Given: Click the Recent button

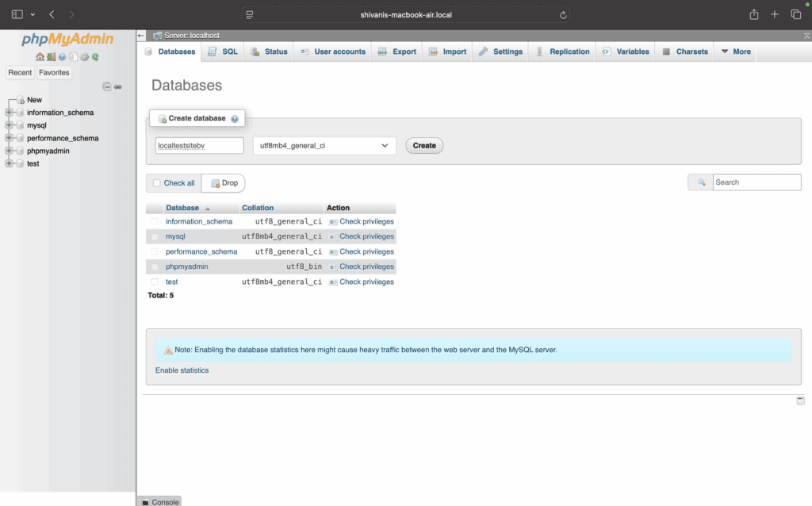Looking at the screenshot, I should 20,72.
